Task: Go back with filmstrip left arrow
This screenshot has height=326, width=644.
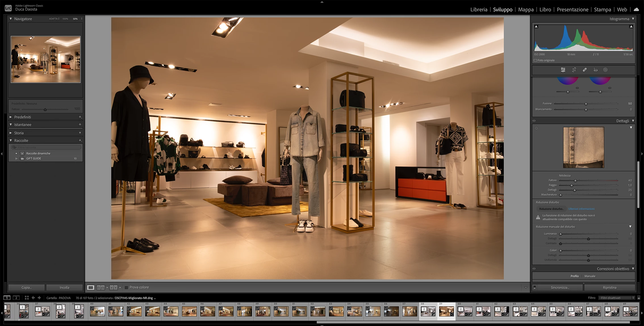Action: click(x=33, y=298)
